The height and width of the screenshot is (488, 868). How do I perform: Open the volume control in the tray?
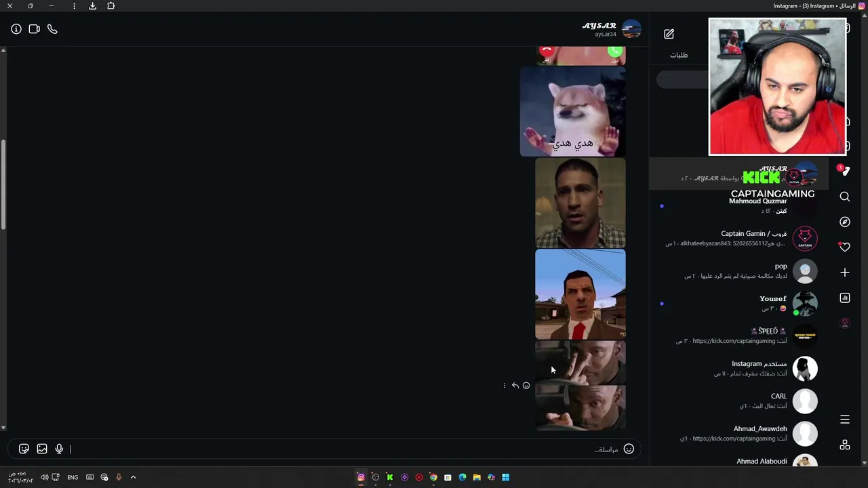[45, 477]
